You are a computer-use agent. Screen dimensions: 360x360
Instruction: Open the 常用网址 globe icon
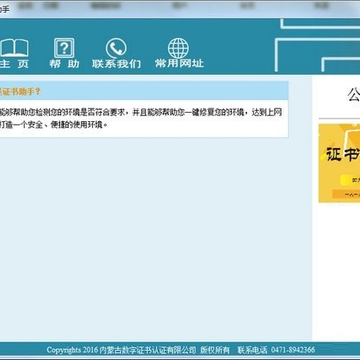(x=178, y=48)
